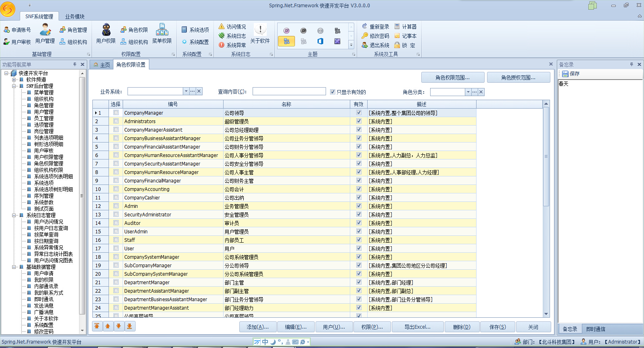
Task: Open 角色分类 dropdown arrow
Action: 468,92
